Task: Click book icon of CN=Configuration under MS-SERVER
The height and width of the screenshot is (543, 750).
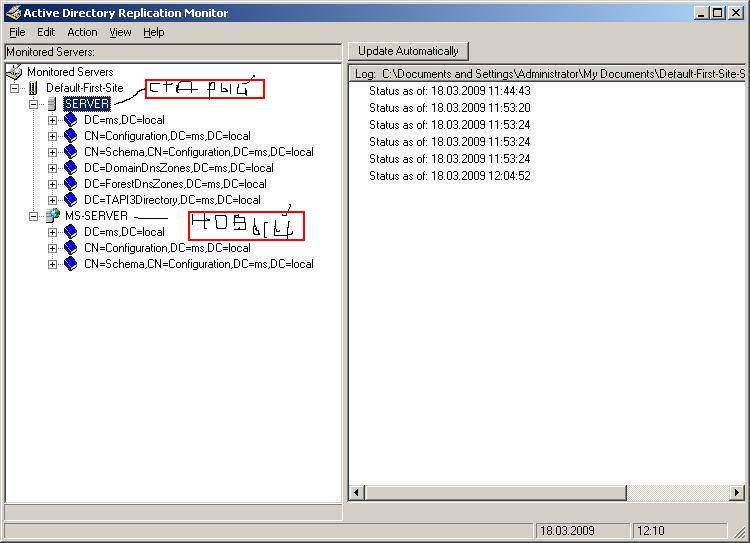Action: (x=71, y=248)
